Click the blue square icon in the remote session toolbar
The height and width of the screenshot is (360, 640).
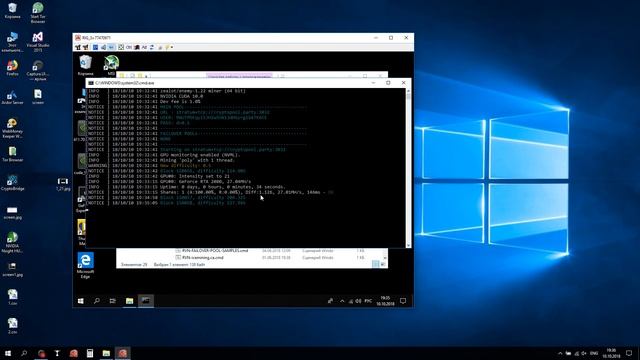tap(95, 47)
